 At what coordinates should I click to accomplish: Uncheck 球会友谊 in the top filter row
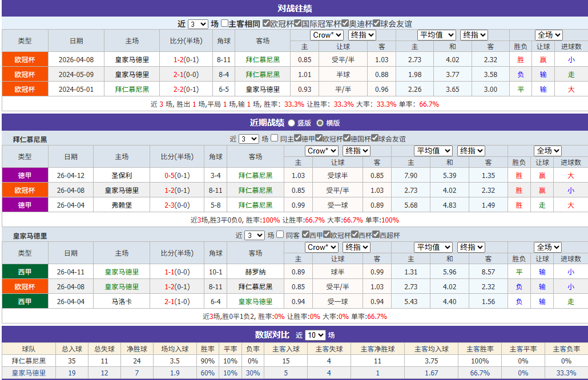(x=377, y=24)
